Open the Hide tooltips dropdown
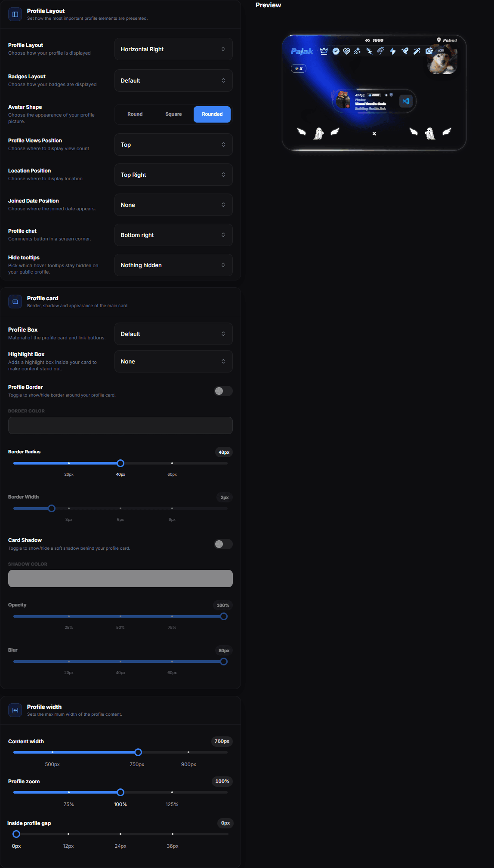 (173, 265)
